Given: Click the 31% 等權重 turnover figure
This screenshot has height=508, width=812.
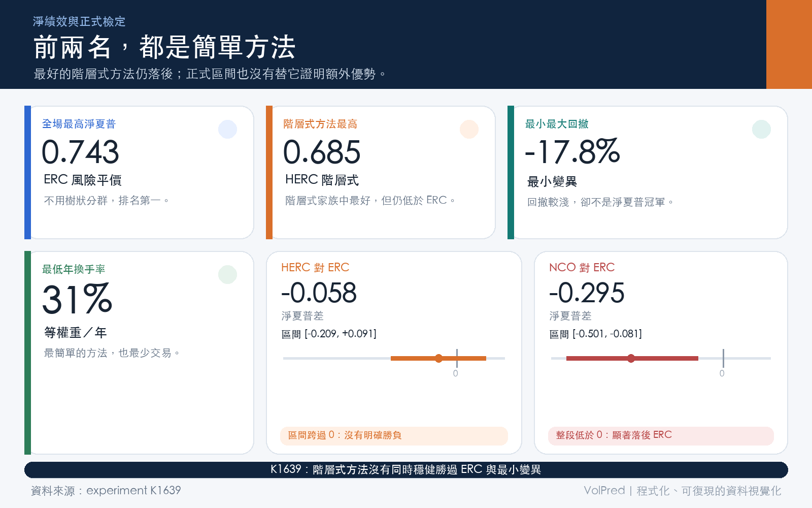Looking at the screenshot, I should tap(77, 299).
